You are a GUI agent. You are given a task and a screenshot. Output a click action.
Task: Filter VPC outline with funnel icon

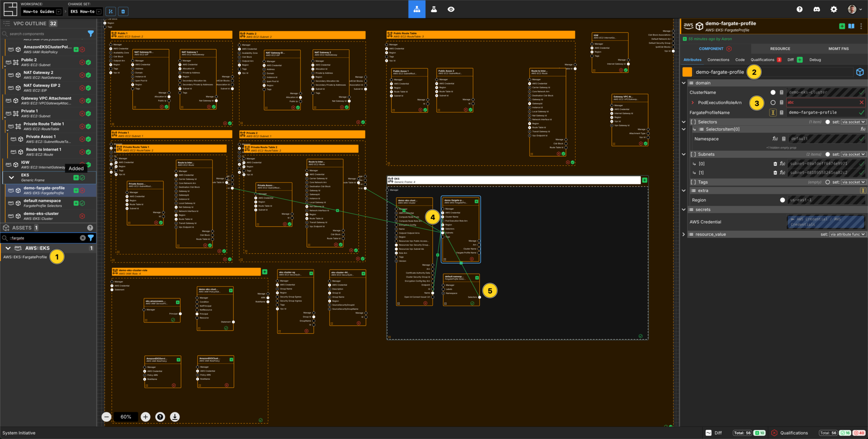coord(91,33)
